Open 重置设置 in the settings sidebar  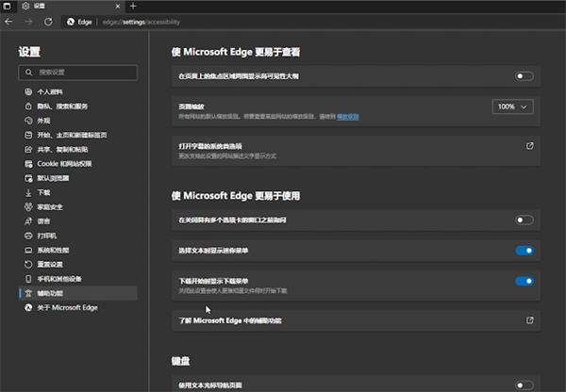point(78,265)
